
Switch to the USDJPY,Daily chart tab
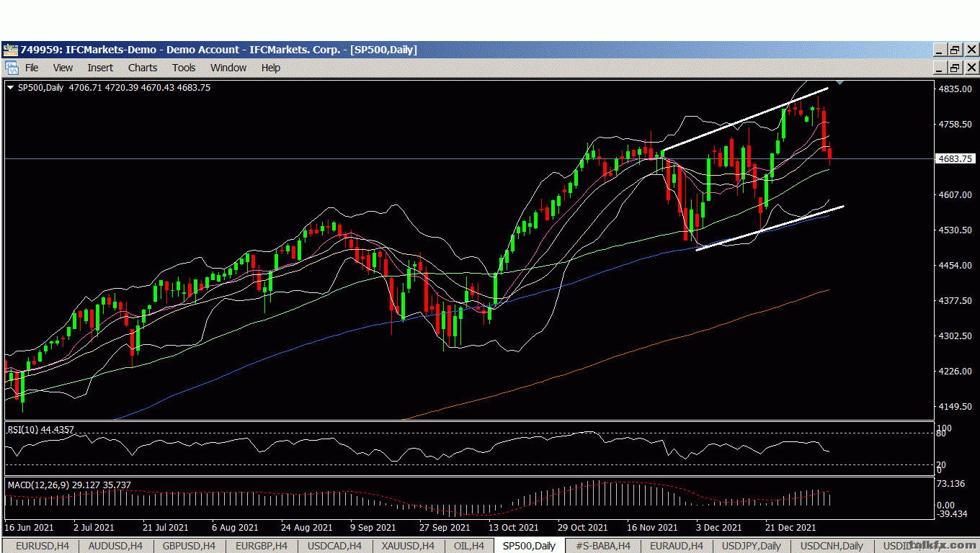(x=751, y=546)
